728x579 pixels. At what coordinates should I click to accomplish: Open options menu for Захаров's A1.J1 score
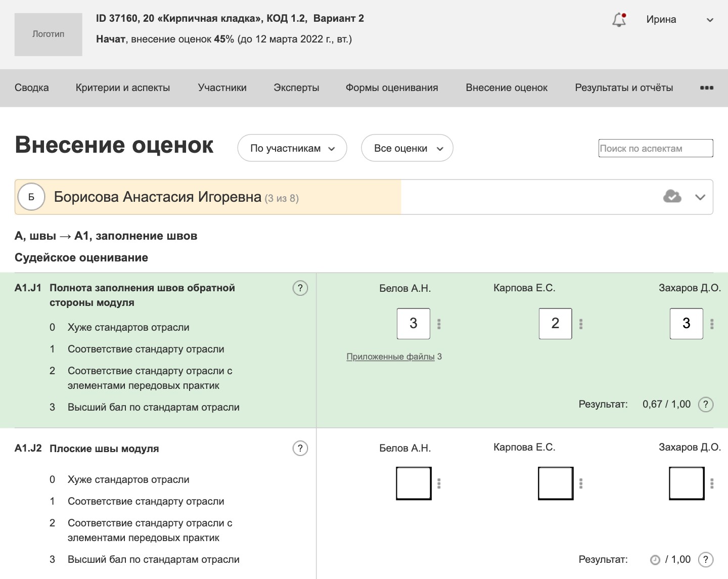pos(712,324)
